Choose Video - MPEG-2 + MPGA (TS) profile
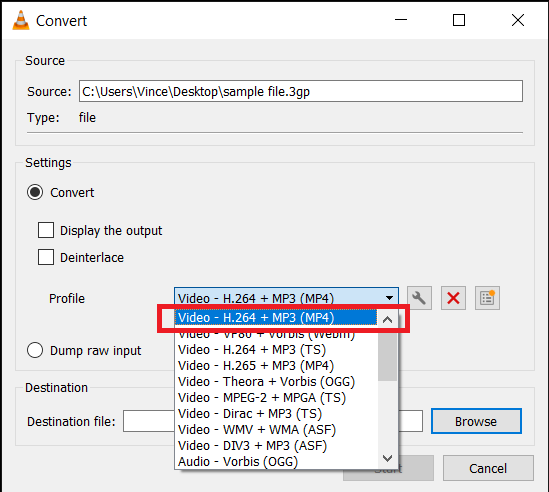549x492 pixels. [276, 398]
